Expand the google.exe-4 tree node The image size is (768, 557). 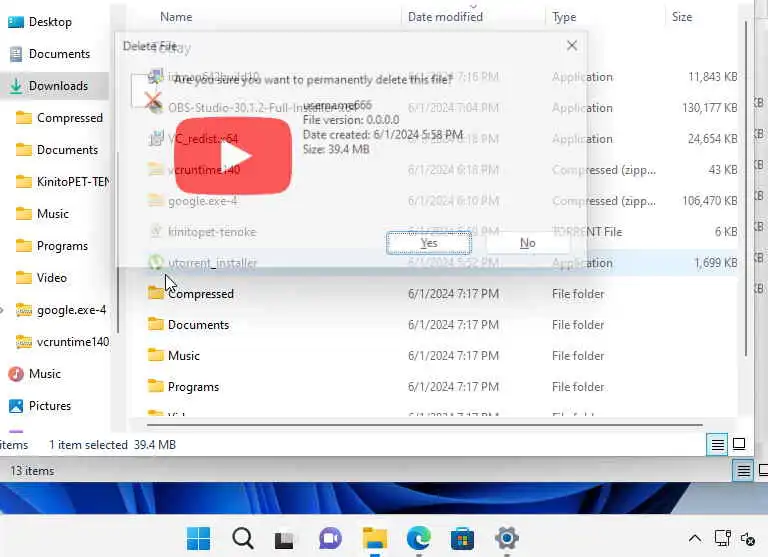pyautogui.click(x=2, y=310)
